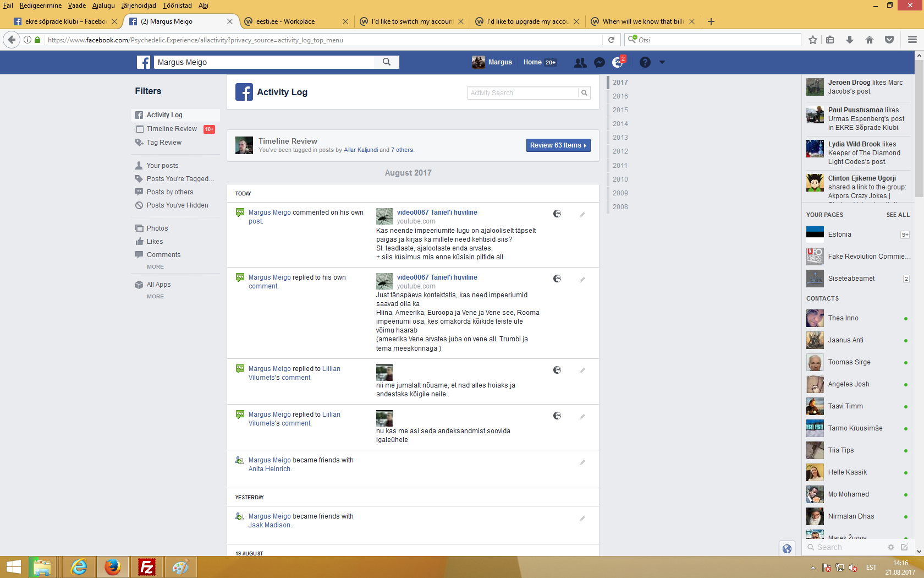The height and width of the screenshot is (578, 924).
Task: Open audience selector for 'commented on his own post'
Action: click(x=557, y=214)
